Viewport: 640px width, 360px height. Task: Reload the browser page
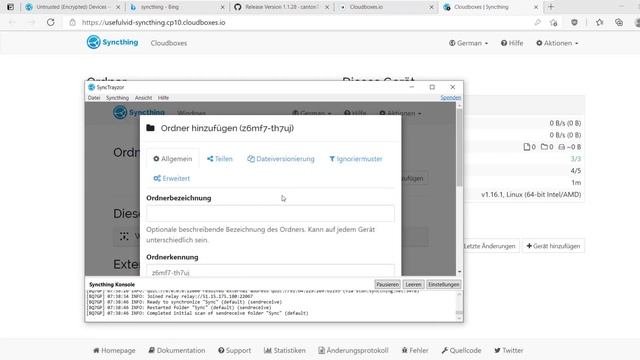(x=51, y=22)
